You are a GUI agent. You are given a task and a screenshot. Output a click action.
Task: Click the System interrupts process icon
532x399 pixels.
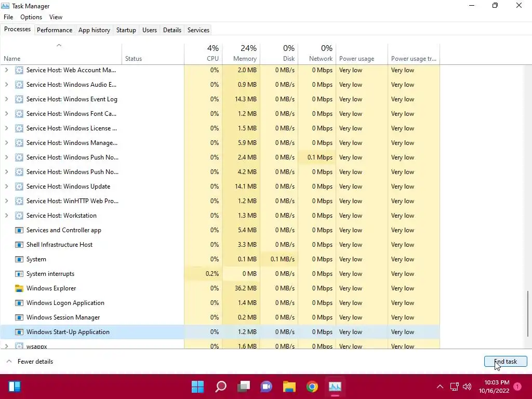[x=19, y=274]
